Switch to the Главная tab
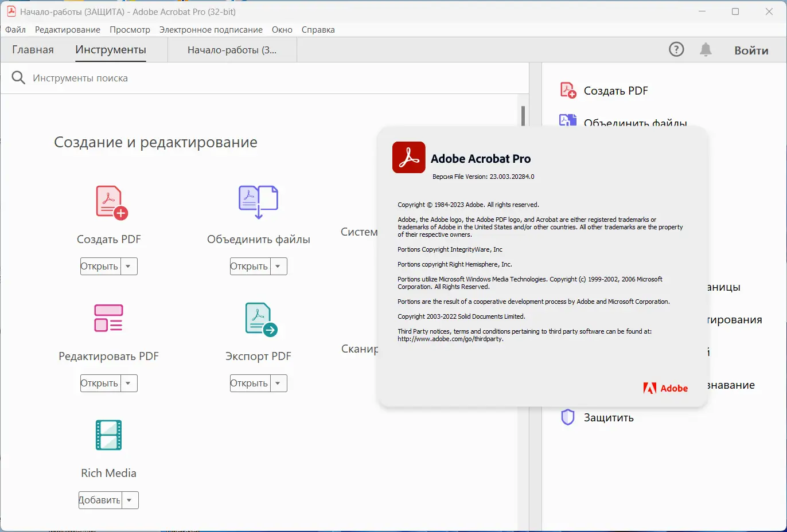Viewport: 787px width, 532px height. coord(33,50)
